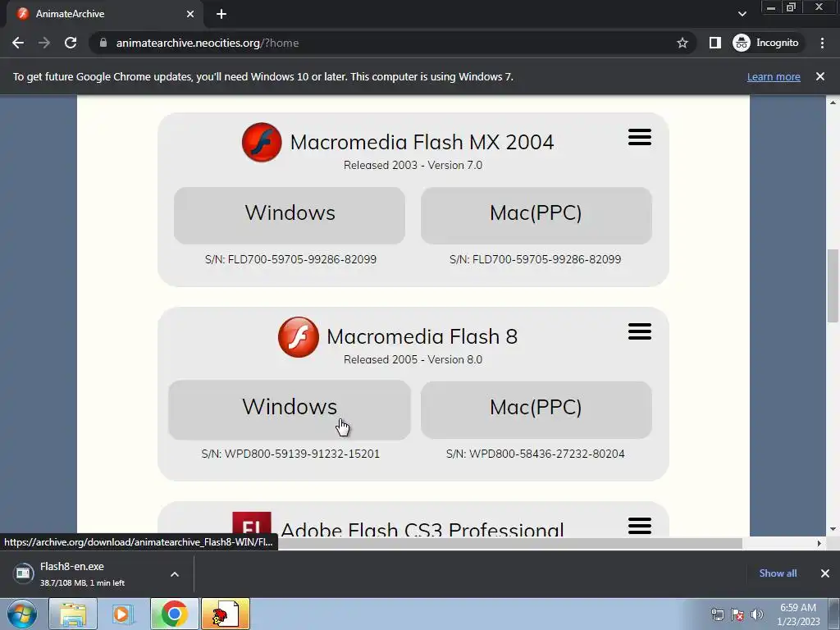
Task: Download Flash MX 2004 for Windows
Action: pyautogui.click(x=290, y=216)
